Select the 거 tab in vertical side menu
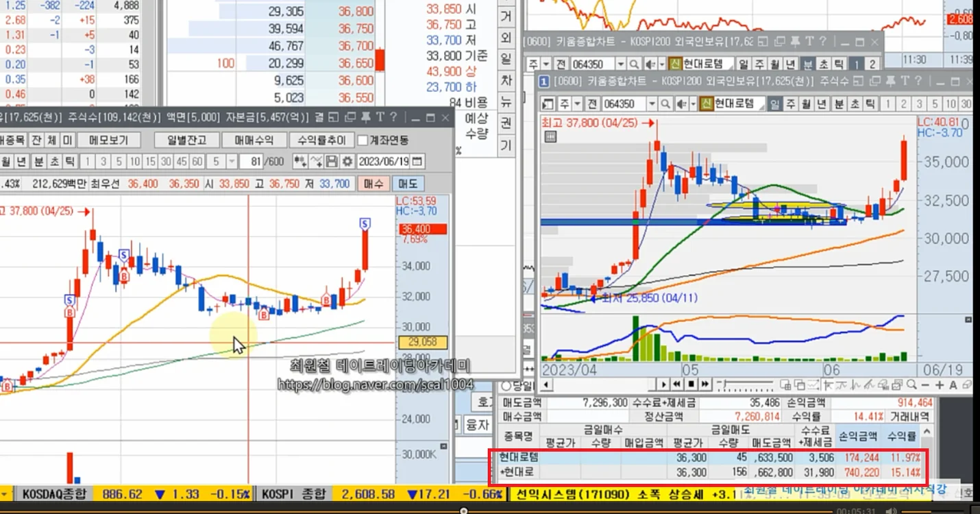Image resolution: width=980 pixels, height=514 pixels. point(506,16)
